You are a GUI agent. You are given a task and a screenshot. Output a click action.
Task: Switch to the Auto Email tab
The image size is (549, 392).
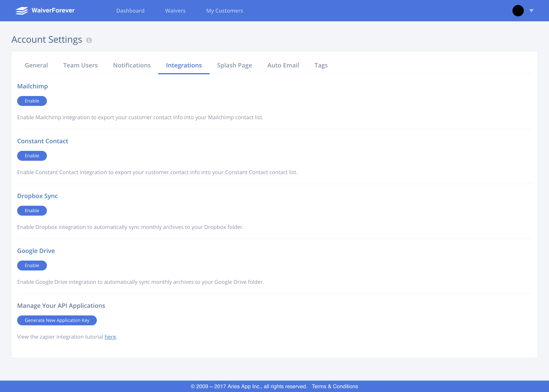click(283, 65)
